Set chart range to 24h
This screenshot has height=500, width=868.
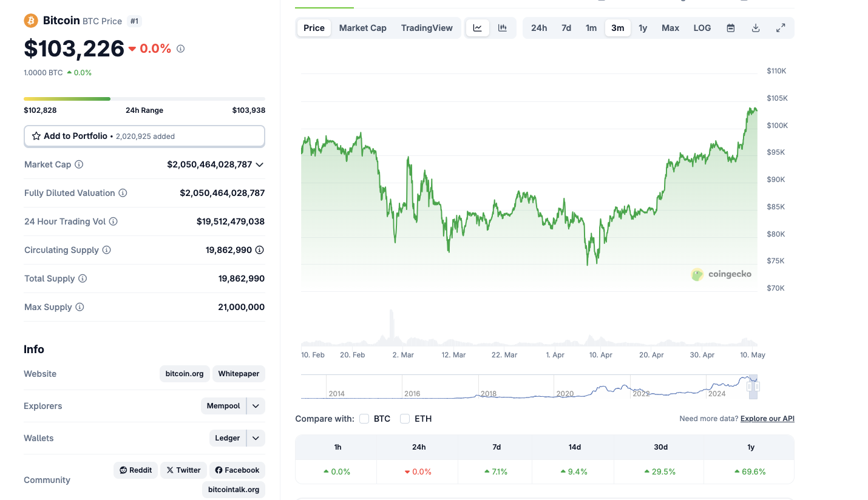(539, 28)
